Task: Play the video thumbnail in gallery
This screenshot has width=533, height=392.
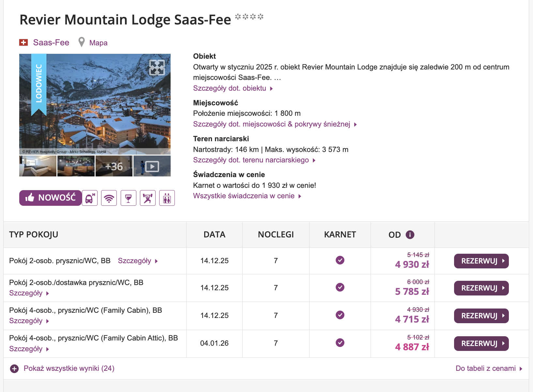Action: [152, 166]
